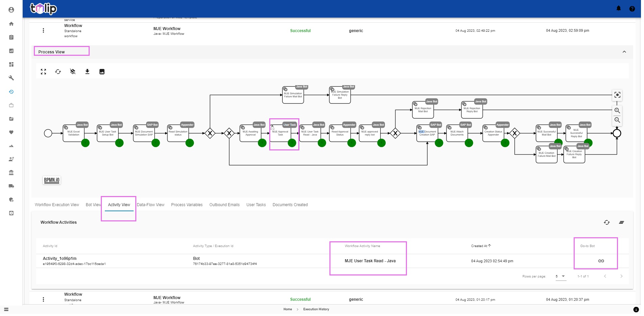Image resolution: width=644 pixels, height=316 pixels.
Task: Select the Activity View tab
Action: coord(119,205)
